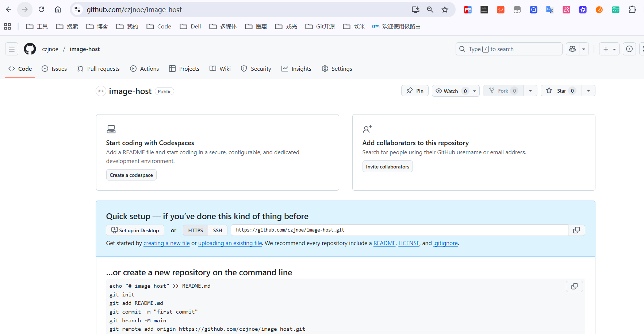Expand the Fork dropdown arrow
The height and width of the screenshot is (334, 644).
(530, 90)
